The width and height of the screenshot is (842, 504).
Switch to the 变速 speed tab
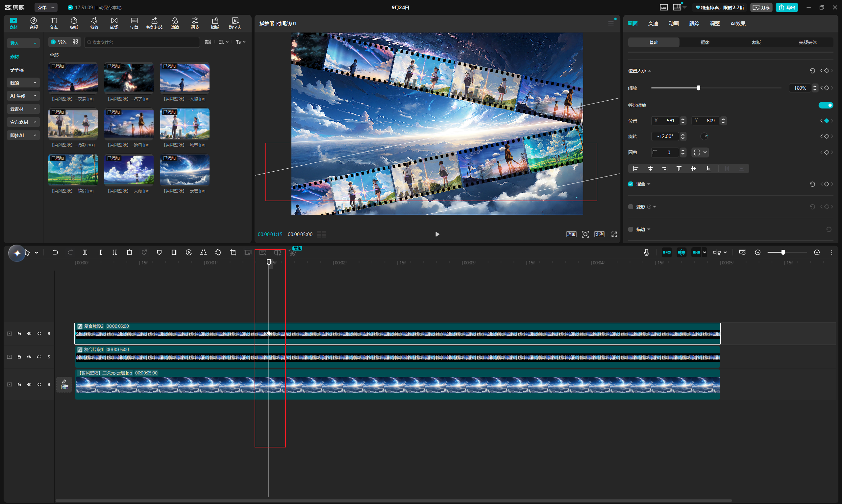point(653,23)
